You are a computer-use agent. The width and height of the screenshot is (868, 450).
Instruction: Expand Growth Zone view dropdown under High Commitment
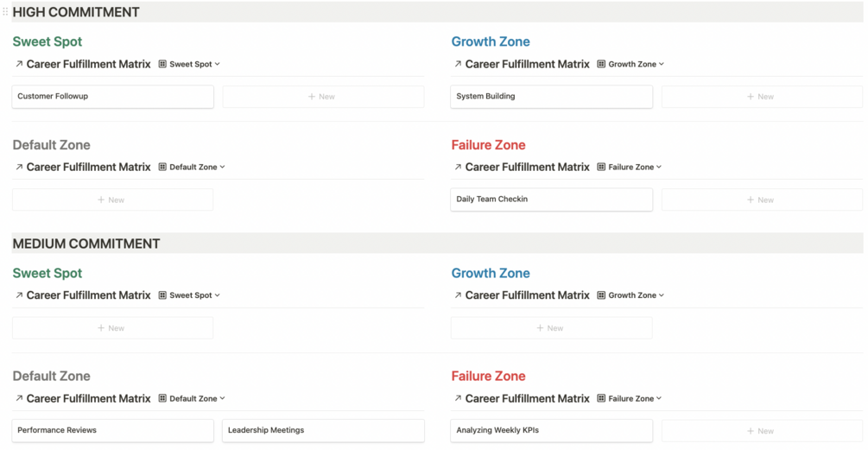[637, 64]
